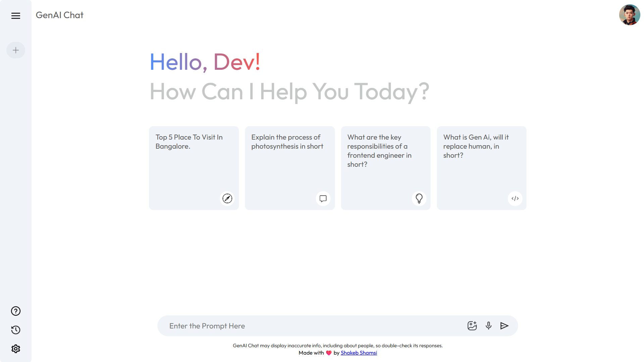The width and height of the screenshot is (644, 362).
Task: Click the chat bubble icon on photosynthesis card
Action: 323,198
